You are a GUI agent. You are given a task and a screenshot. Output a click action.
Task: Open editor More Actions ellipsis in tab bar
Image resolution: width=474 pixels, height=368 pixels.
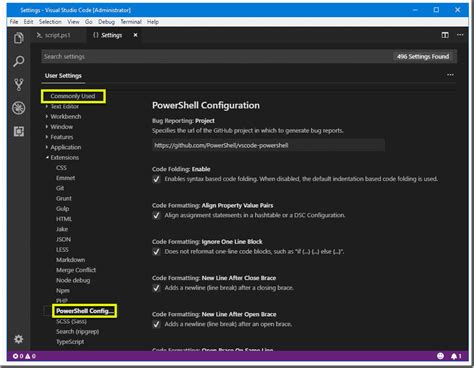tap(460, 35)
